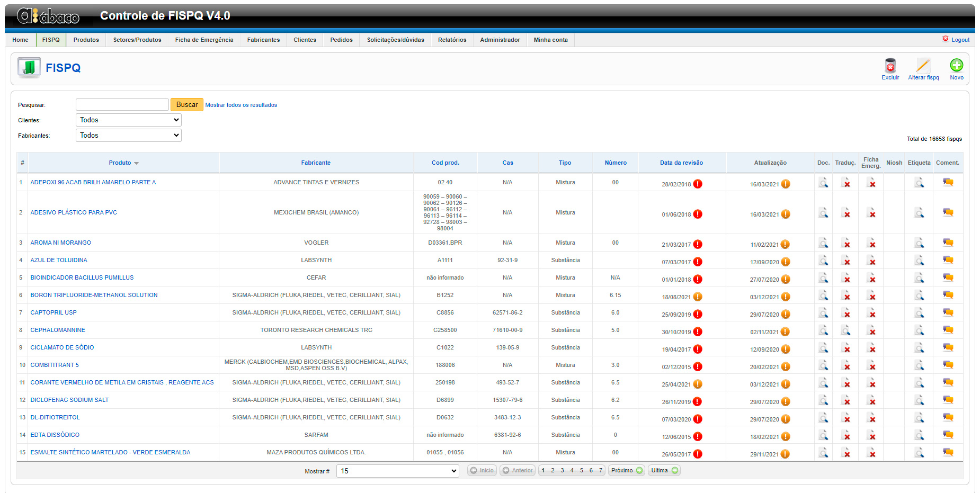Viewport: 980px width, 493px height.
Task: Go to page 7 of results
Action: (600, 471)
